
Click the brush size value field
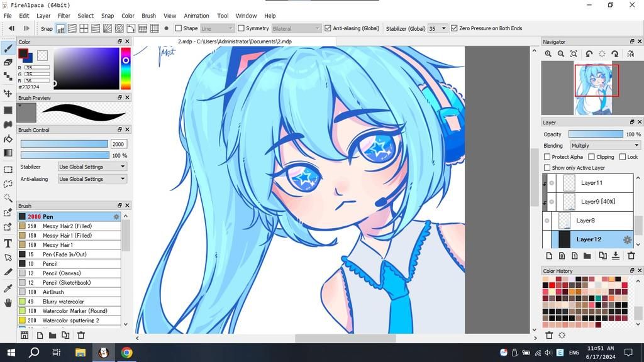pos(118,144)
